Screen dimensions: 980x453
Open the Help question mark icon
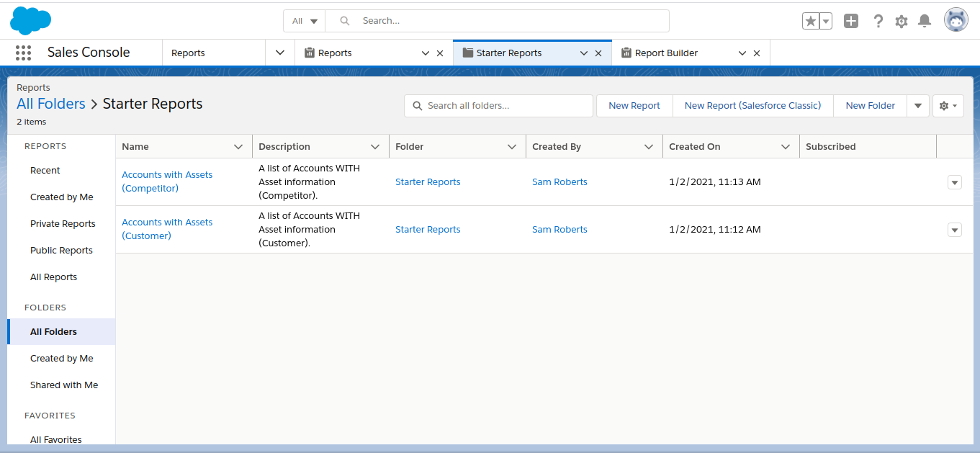[x=878, y=21]
